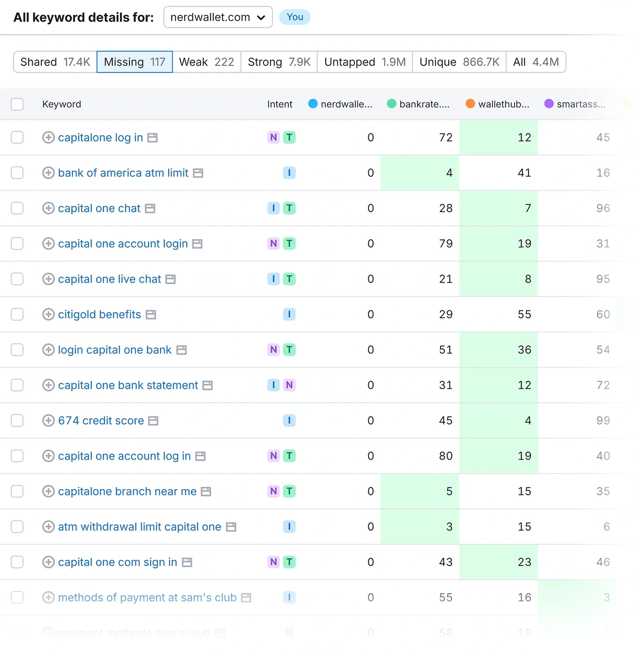Open the nerdwallet.com domain dropdown
This screenshot has width=644, height=649.
pos(218,17)
